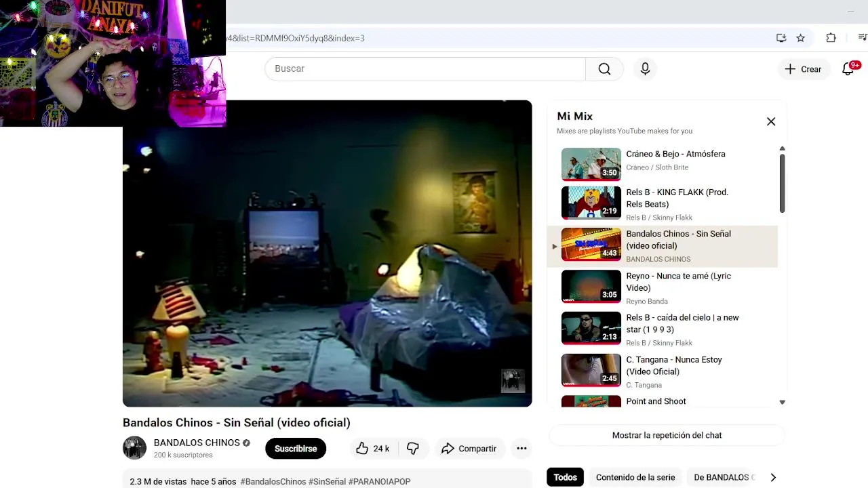This screenshot has height=488, width=868.
Task: Click the video player to pause
Action: (327, 253)
